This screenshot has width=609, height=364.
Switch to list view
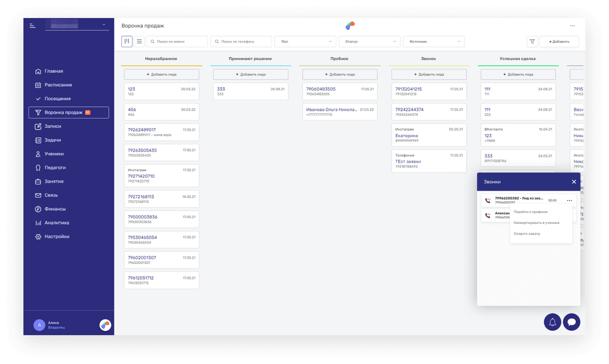[140, 41]
